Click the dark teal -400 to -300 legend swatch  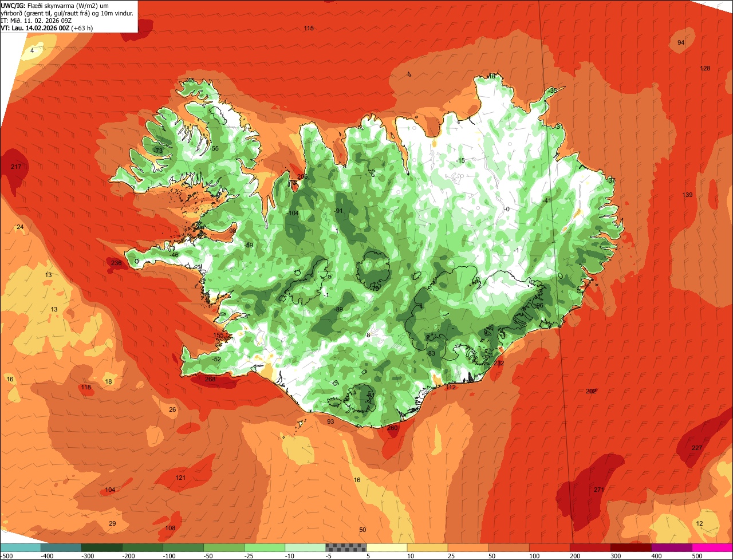[x=61, y=547]
